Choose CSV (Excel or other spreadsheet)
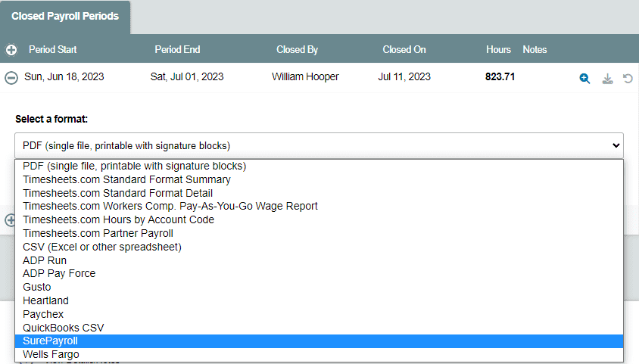Viewport: 639px width, 364px height. pos(319,247)
